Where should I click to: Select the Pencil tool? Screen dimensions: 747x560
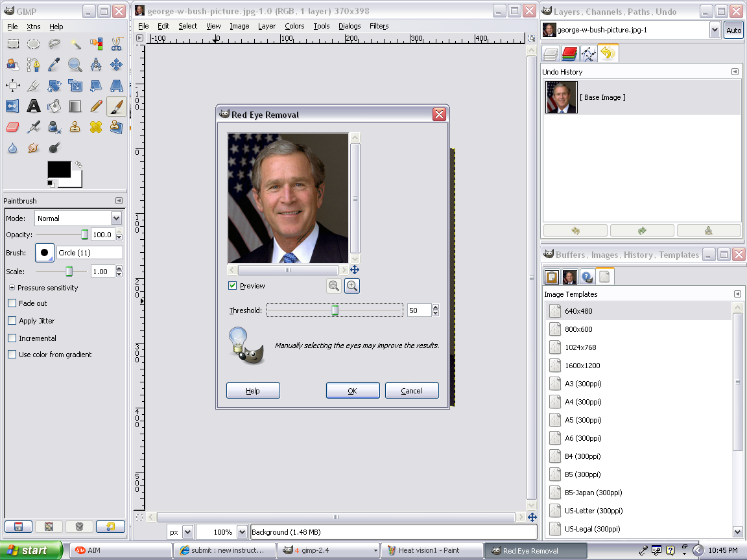point(96,106)
